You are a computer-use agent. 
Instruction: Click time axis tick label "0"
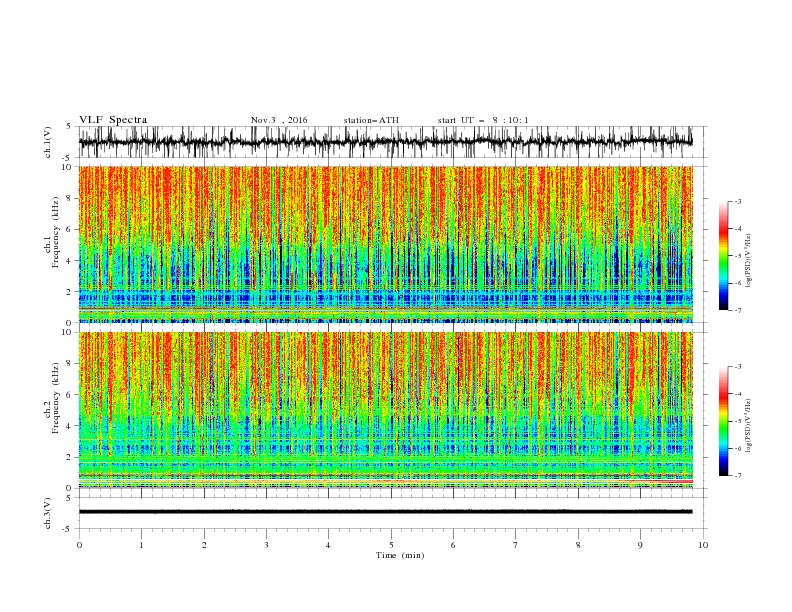pos(79,545)
